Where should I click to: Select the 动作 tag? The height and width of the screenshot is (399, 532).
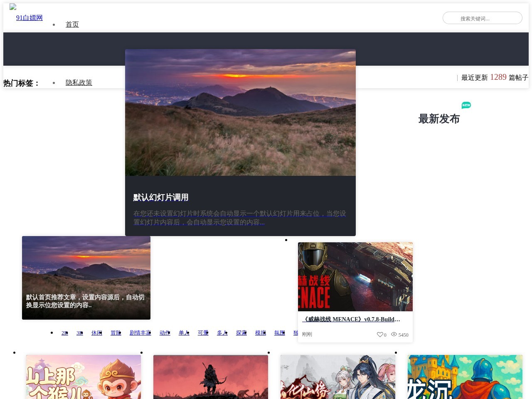165,333
